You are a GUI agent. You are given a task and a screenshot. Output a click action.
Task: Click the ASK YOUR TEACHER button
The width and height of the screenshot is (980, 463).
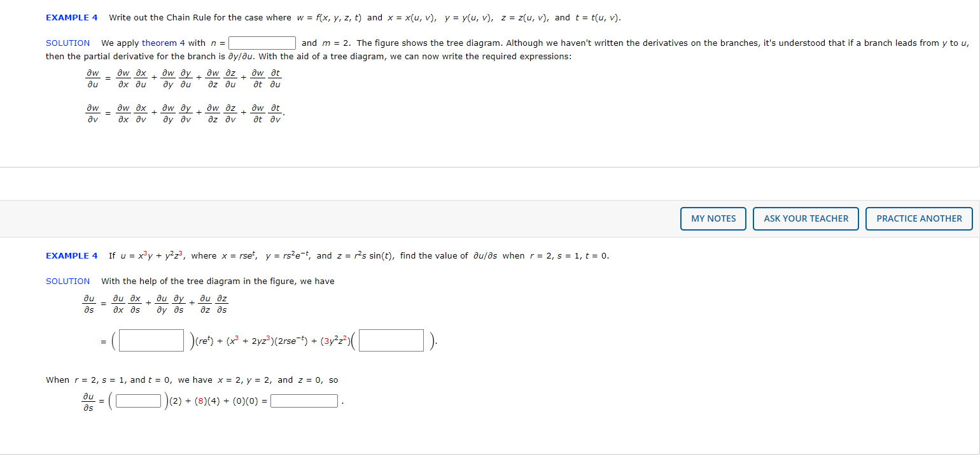pyautogui.click(x=805, y=218)
